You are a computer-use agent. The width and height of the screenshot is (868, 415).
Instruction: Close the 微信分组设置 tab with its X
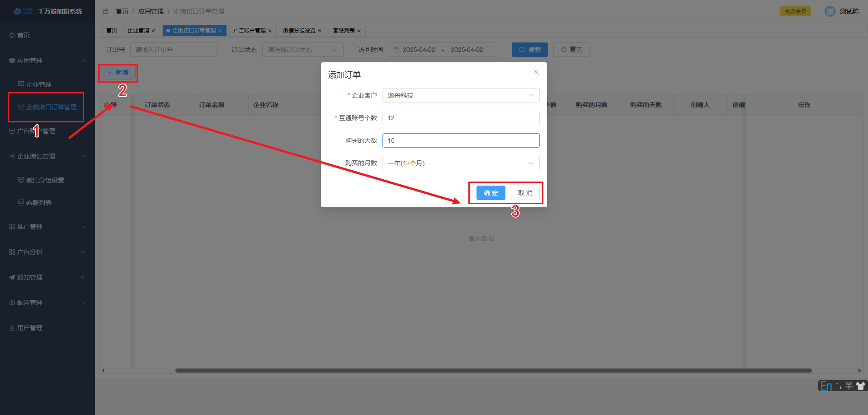[x=320, y=31]
